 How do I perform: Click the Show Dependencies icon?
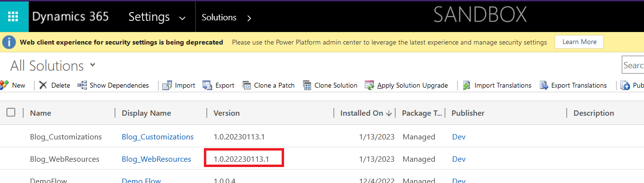[x=82, y=85]
